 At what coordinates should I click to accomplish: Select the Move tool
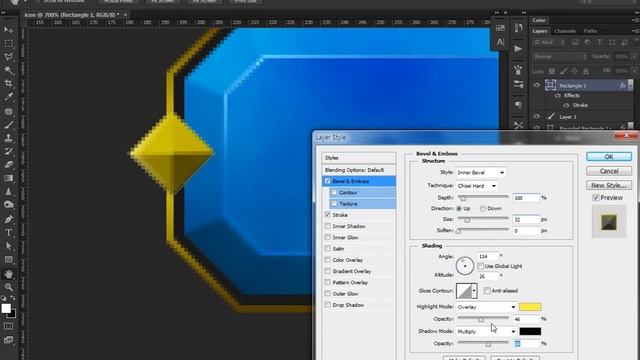pyautogui.click(x=8, y=30)
